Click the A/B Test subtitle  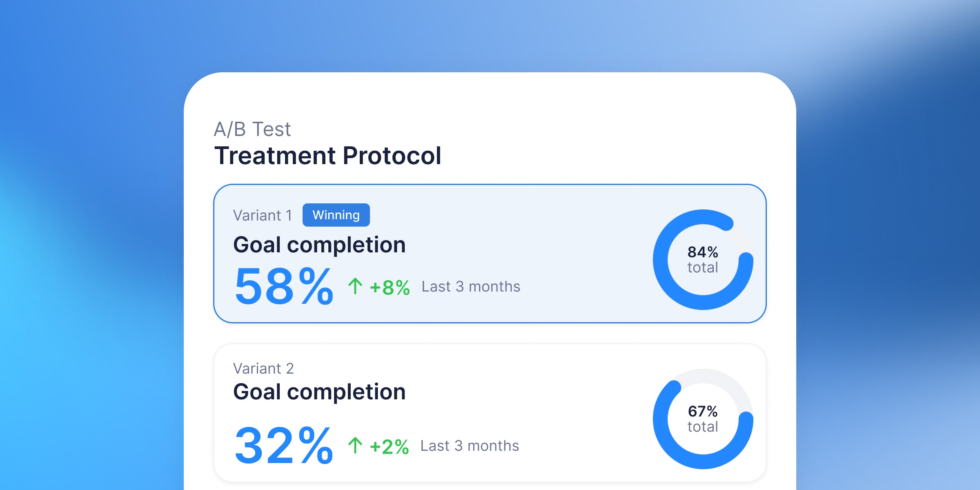tap(252, 129)
